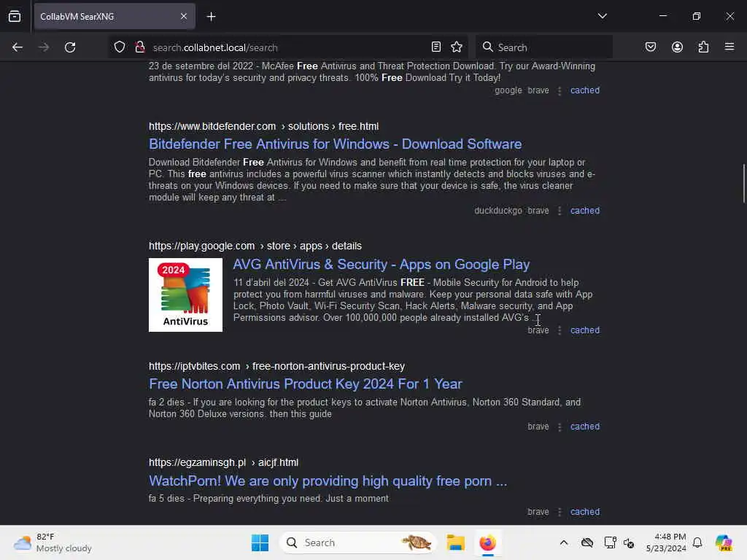Click the Bitdefender result URL text

click(x=263, y=126)
